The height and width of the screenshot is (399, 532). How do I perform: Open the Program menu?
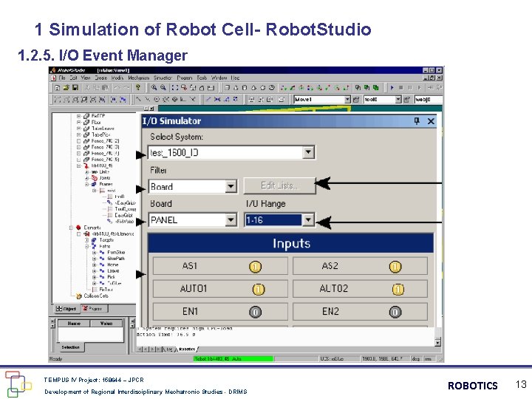click(x=184, y=78)
